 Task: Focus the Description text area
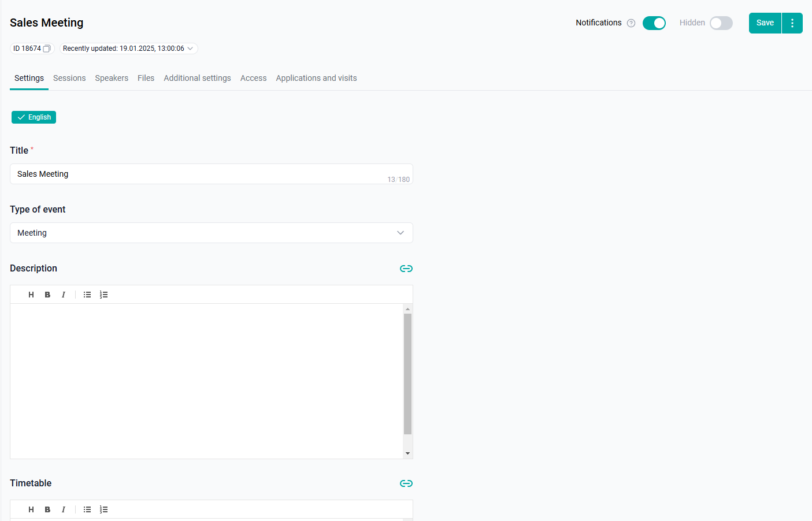206,381
